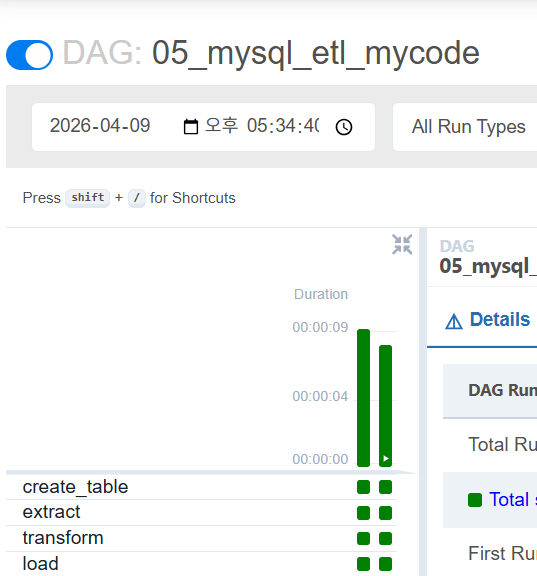Collapse the grid panel with arrows icon
The image size is (537, 576).
click(402, 244)
